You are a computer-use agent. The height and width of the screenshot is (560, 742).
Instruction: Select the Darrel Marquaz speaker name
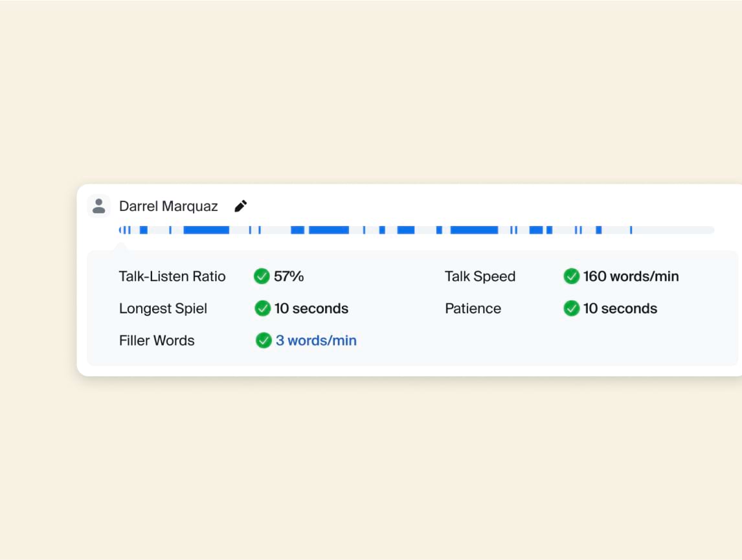(x=168, y=207)
